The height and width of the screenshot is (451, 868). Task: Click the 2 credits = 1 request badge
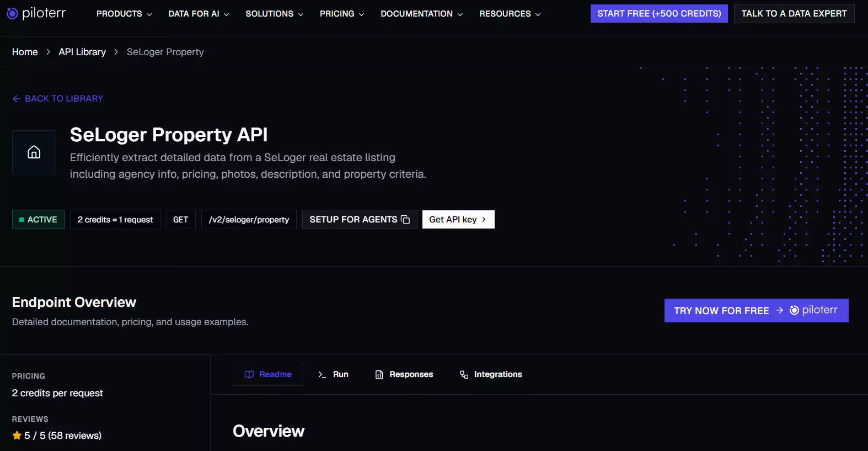point(115,220)
